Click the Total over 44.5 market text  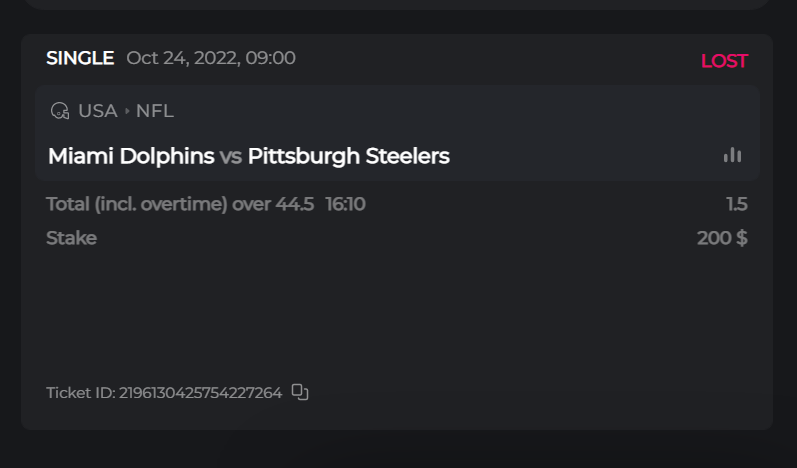pyautogui.click(x=180, y=205)
